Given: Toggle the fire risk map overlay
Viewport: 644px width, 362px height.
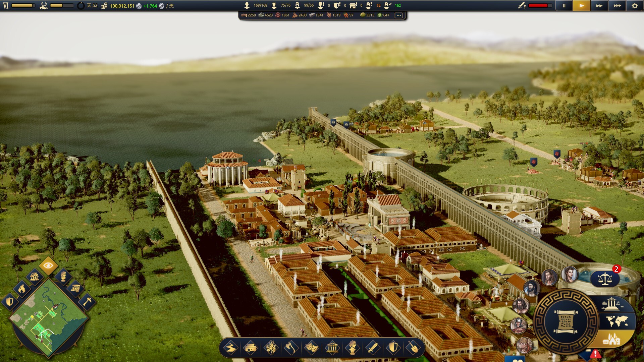Looking at the screenshot, I should [x=22, y=288].
